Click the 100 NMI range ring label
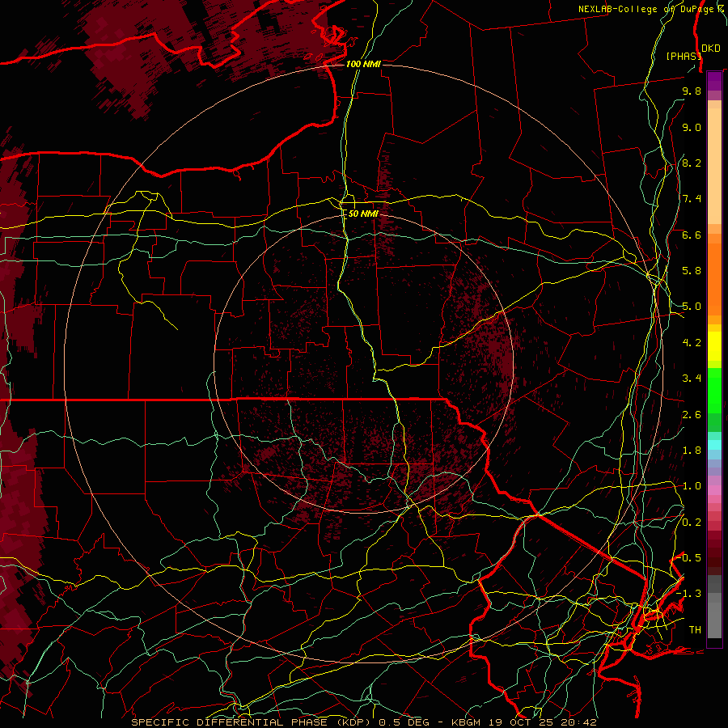This screenshot has height=728, width=728. pos(363,64)
